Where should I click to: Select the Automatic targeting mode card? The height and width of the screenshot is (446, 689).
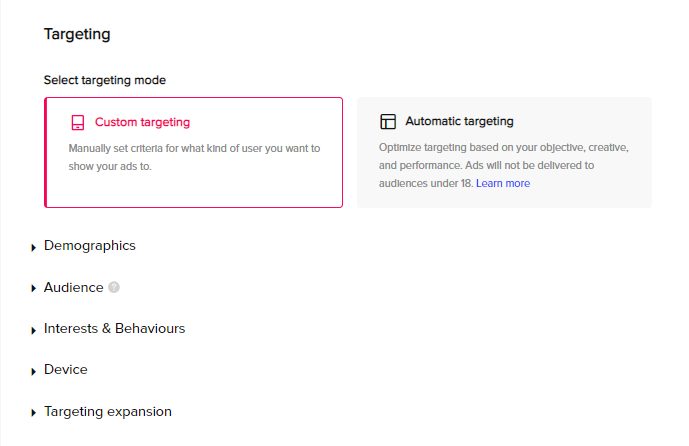click(x=504, y=152)
